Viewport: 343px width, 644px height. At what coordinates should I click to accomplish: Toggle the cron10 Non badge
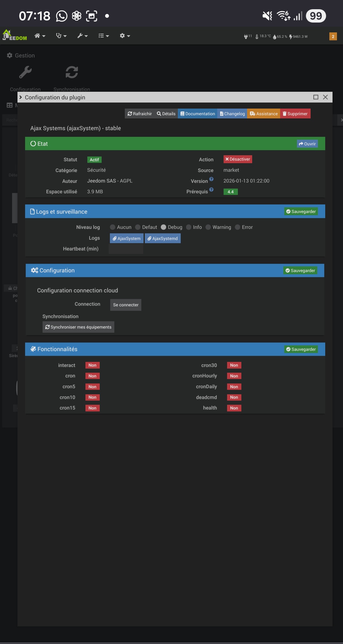pyautogui.click(x=92, y=397)
